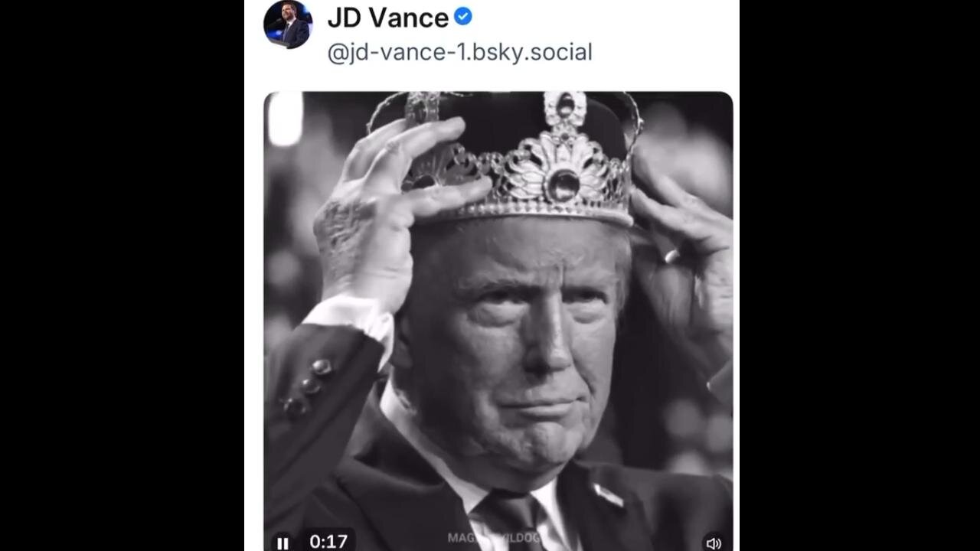Open the @jd-vance-1.bsky.social handle link
Image resolution: width=980 pixels, height=551 pixels.
(459, 53)
